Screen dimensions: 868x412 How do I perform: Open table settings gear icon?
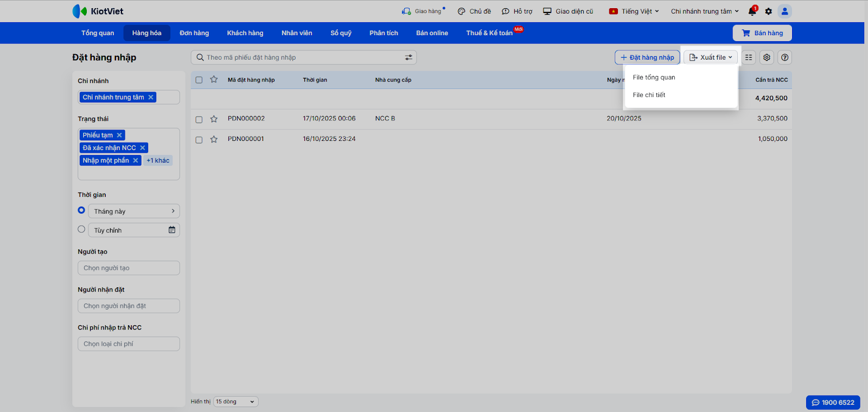click(767, 57)
